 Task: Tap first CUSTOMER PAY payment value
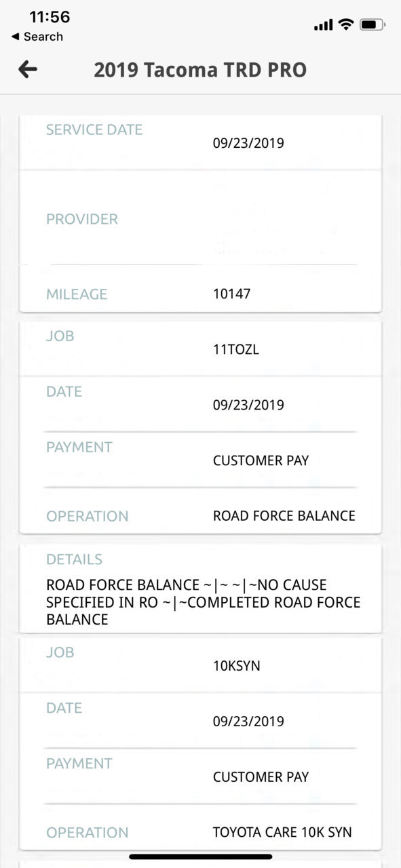click(x=261, y=460)
